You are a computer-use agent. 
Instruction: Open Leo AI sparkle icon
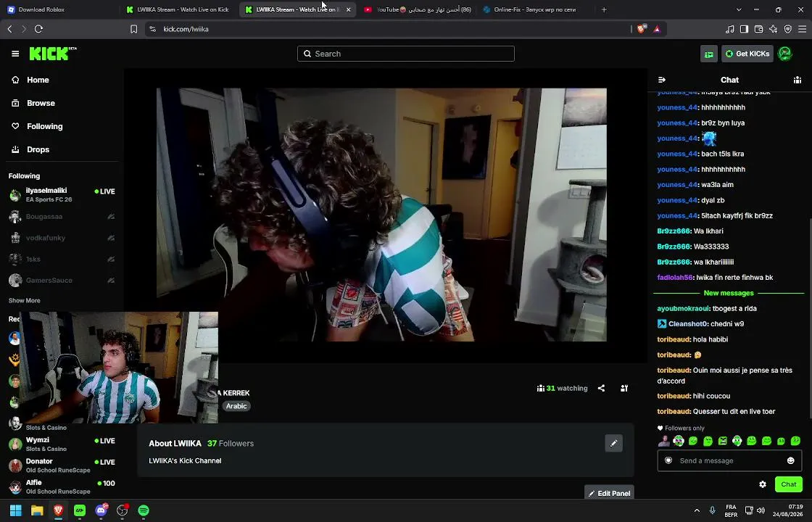773,29
